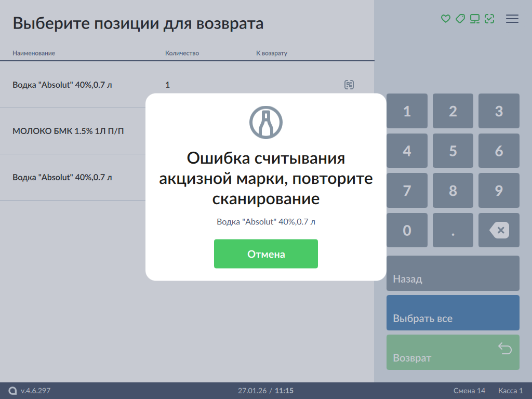The height and width of the screenshot is (399, 532).
Task: Click the return arrow icon on Возврат
Action: click(x=505, y=348)
